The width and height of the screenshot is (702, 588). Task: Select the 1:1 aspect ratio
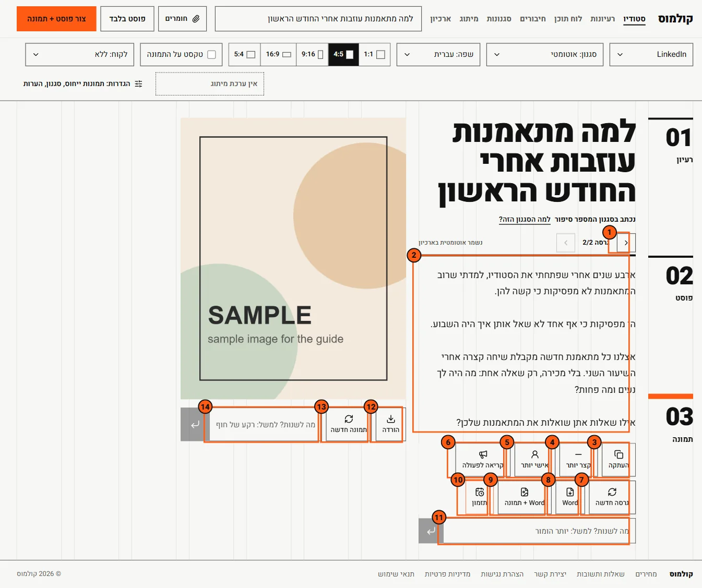pyautogui.click(x=374, y=54)
